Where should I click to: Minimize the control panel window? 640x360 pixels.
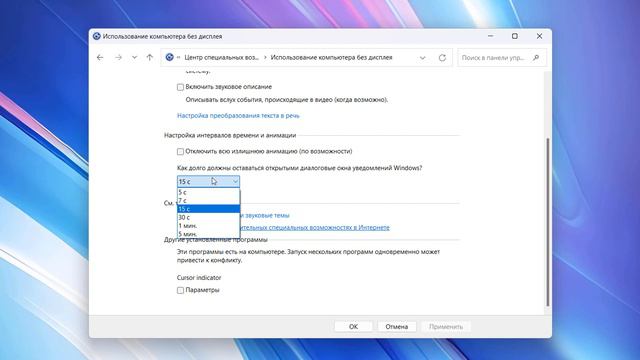pyautogui.click(x=491, y=36)
